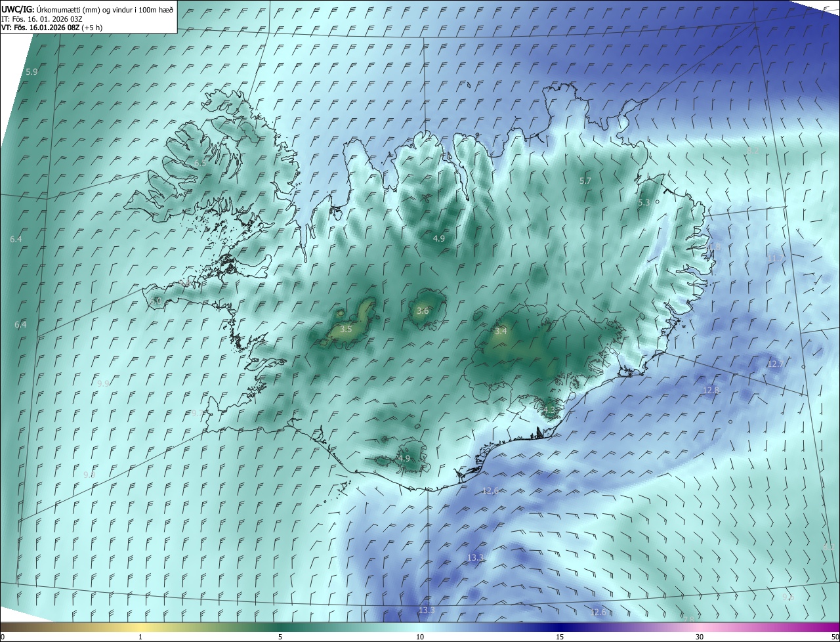Click the 50 tick on the color scale

[835, 637]
